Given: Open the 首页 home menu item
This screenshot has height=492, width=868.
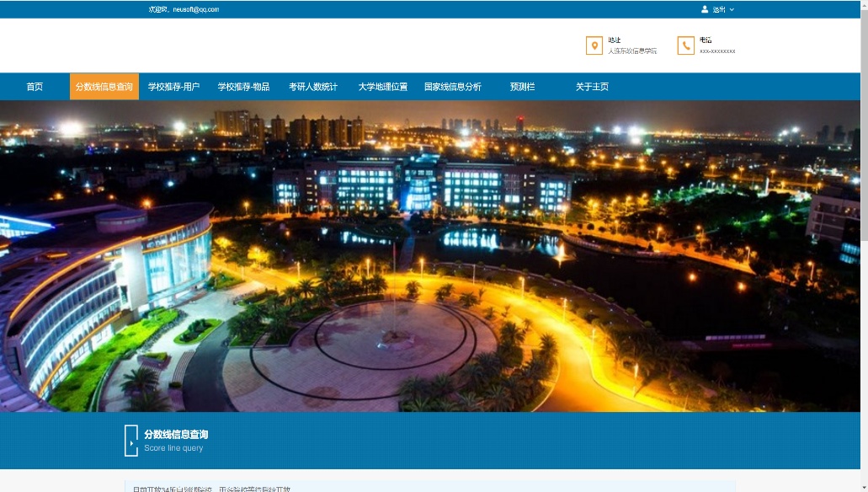Looking at the screenshot, I should tap(35, 87).
